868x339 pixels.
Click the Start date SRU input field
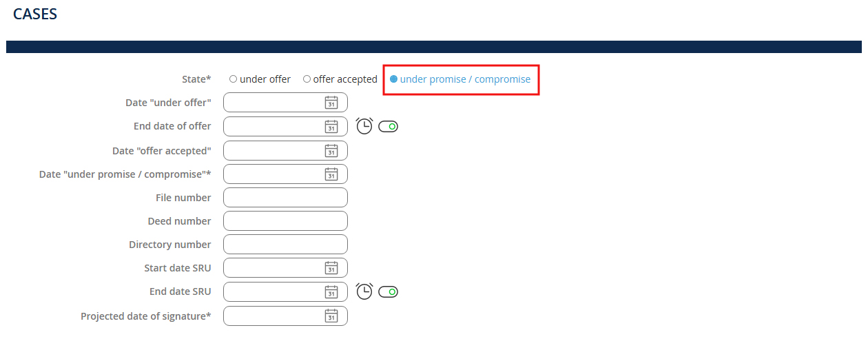(x=273, y=268)
